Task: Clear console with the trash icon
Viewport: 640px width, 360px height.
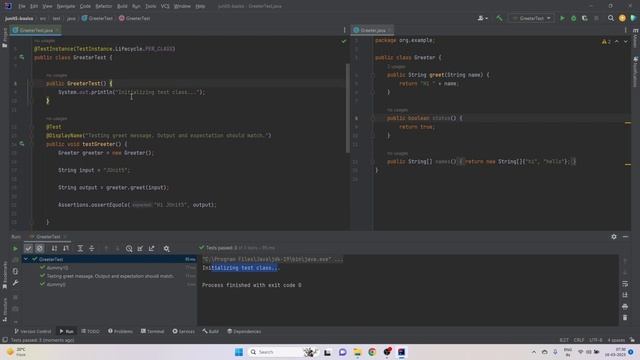Action: [x=625, y=318]
